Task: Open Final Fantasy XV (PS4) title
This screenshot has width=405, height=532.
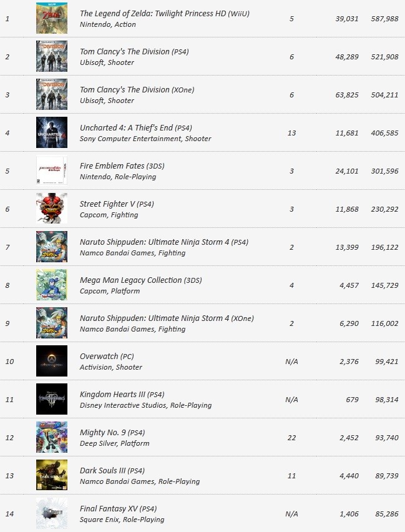Action: (x=118, y=509)
